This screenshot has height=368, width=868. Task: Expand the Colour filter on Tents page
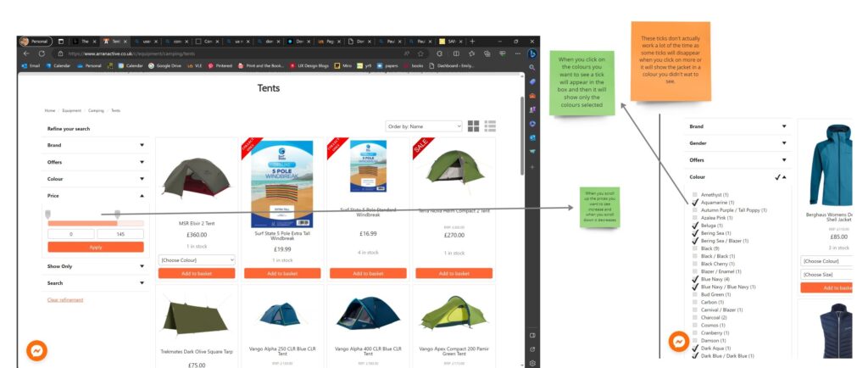pos(95,179)
